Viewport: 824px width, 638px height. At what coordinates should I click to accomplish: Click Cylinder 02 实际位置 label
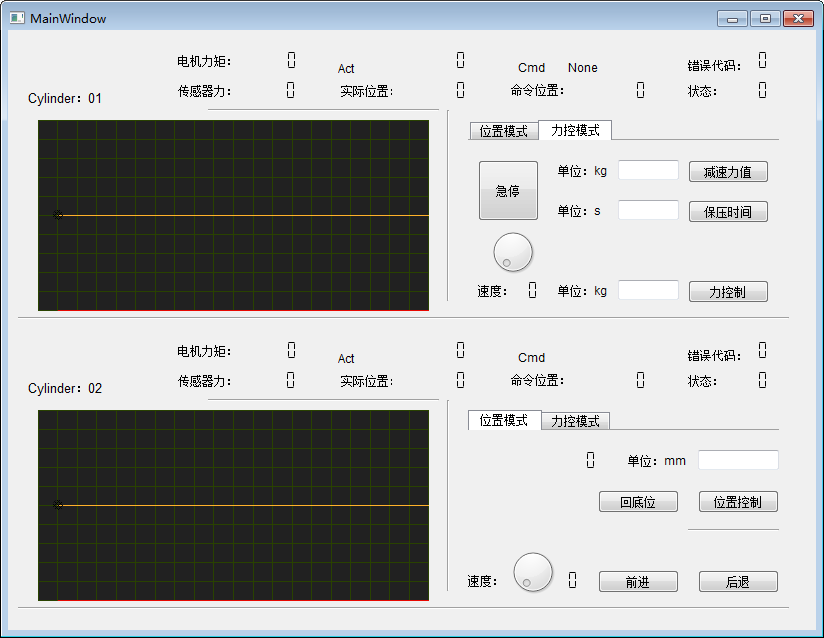point(366,381)
